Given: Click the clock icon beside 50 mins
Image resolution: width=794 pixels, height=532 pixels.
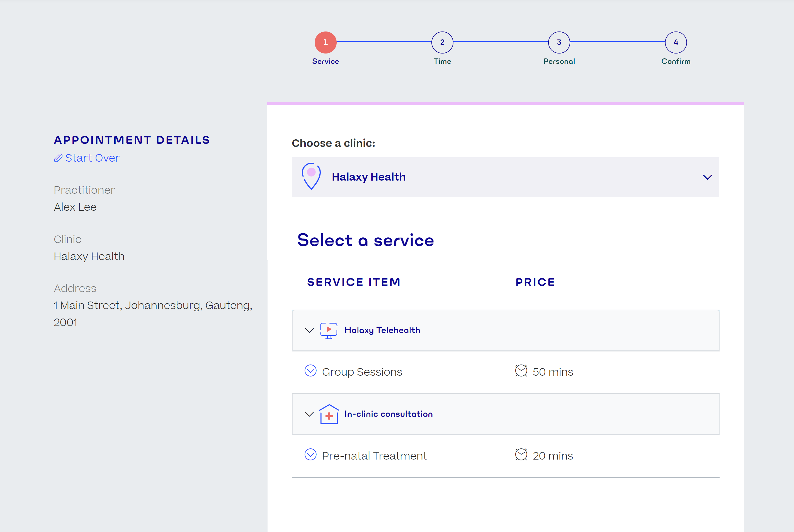Looking at the screenshot, I should point(521,371).
